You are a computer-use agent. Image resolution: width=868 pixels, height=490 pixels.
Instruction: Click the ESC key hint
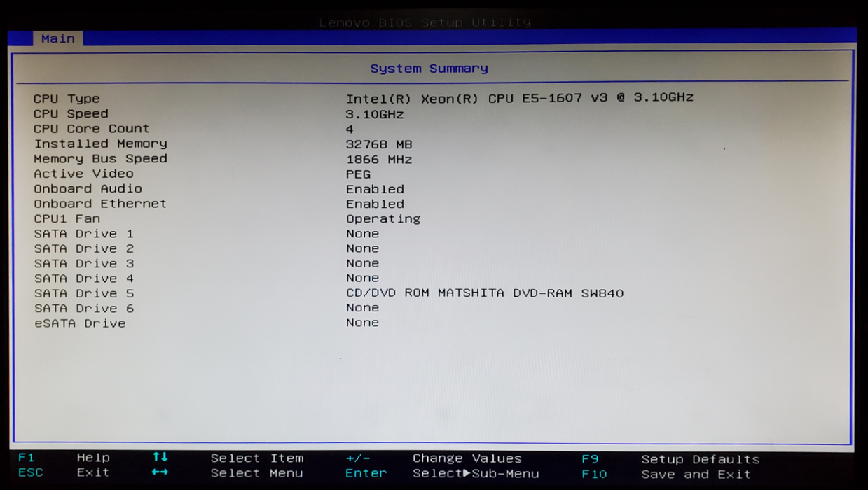[30, 472]
